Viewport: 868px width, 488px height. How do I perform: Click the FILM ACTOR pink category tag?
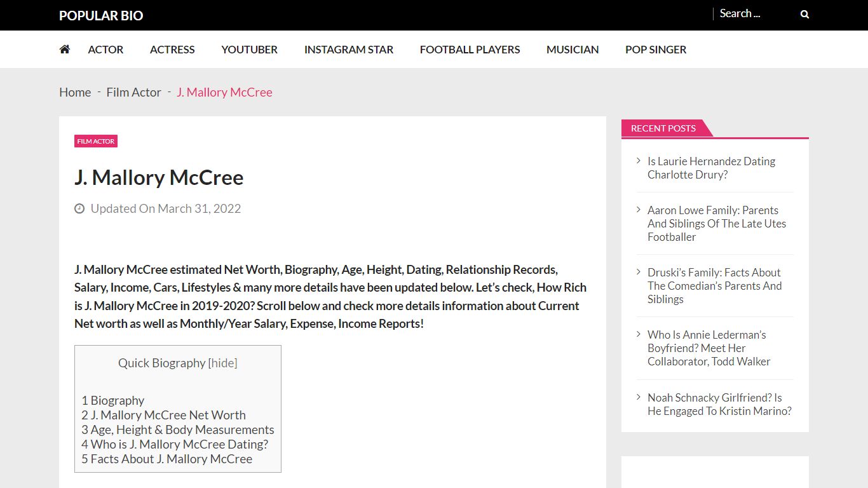96,141
